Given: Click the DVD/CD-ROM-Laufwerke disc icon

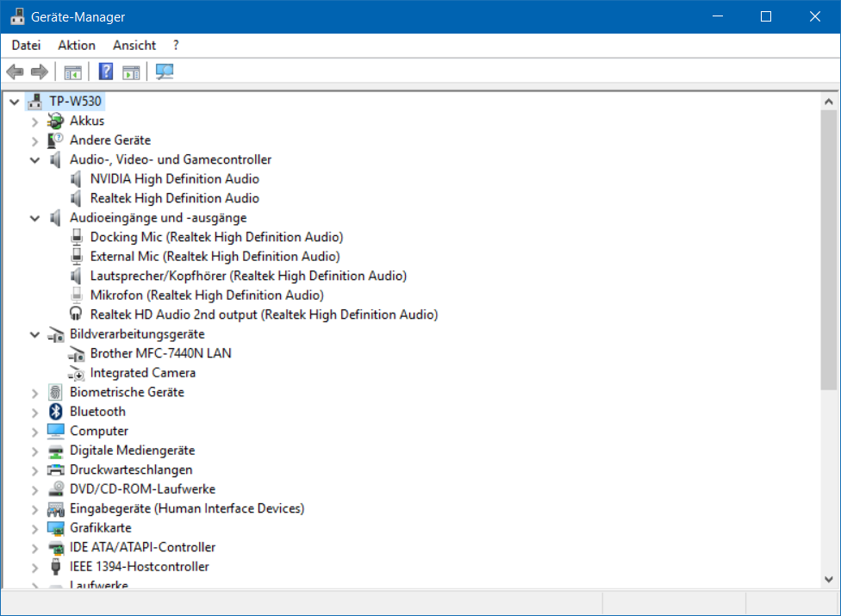Looking at the screenshot, I should (x=56, y=489).
